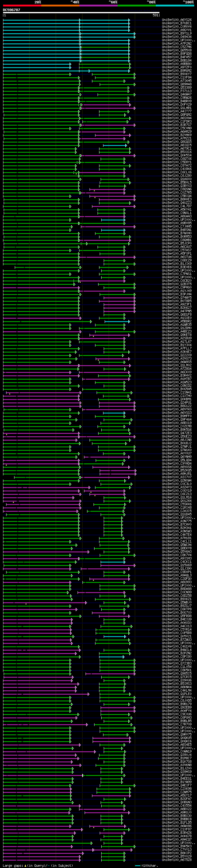Select the UniRef100_A8JIN8 row label
Viewport: 197px width, 868px height.
[x=177, y=440]
